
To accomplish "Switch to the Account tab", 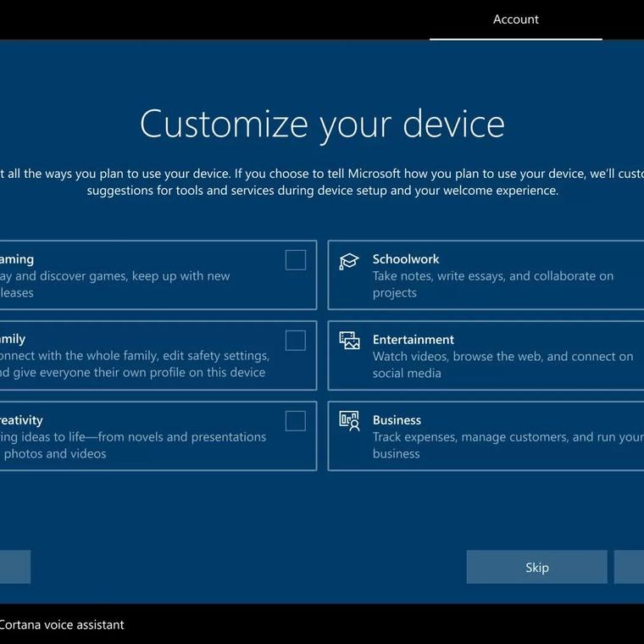I will click(515, 19).
